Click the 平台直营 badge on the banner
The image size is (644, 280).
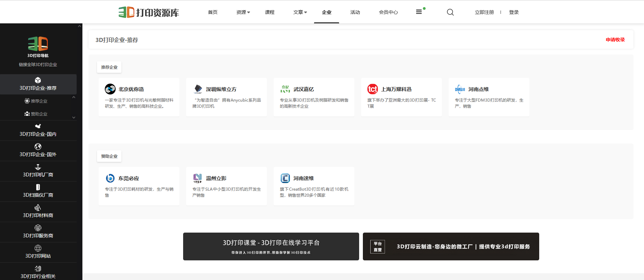(x=378, y=246)
